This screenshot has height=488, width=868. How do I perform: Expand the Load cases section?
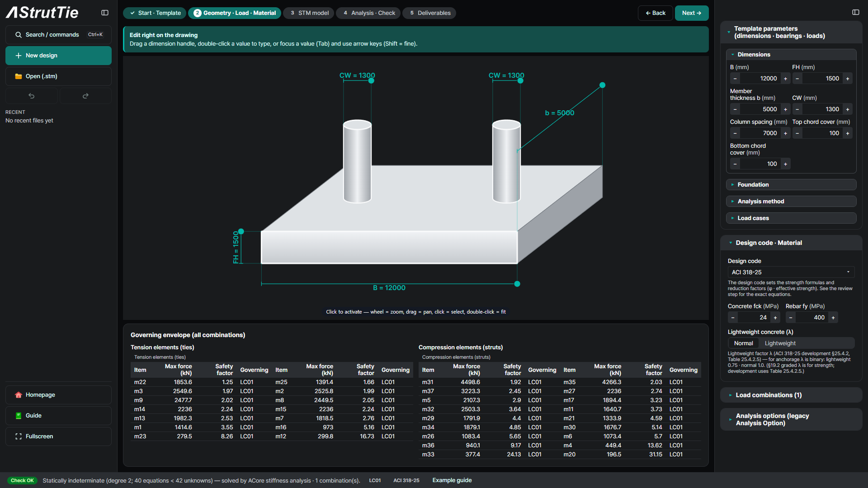pos(791,218)
